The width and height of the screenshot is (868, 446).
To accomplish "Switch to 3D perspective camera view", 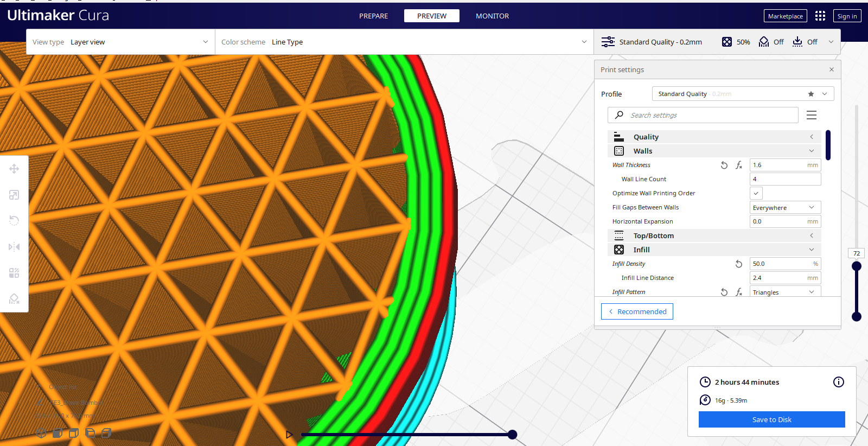I will (x=41, y=433).
